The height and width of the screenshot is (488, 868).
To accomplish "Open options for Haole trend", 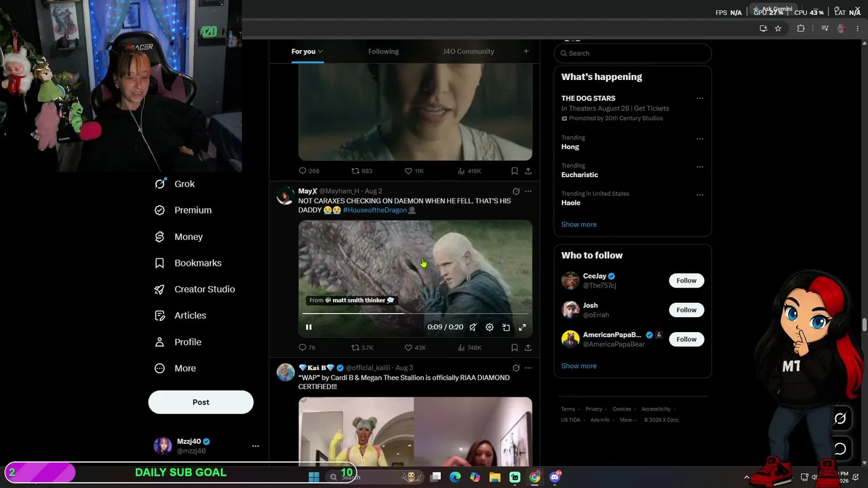I will pyautogui.click(x=700, y=195).
